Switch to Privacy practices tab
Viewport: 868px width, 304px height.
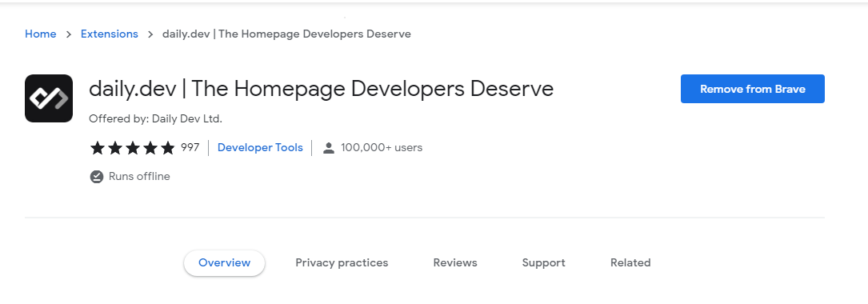tap(342, 263)
